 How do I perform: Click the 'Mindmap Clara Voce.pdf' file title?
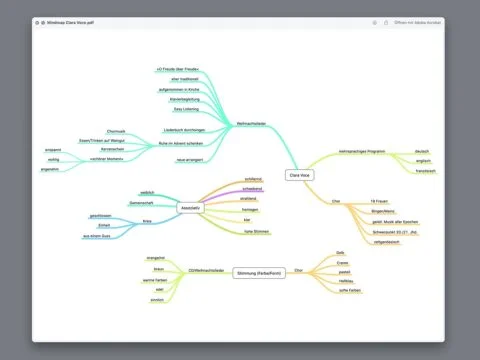tap(70, 23)
